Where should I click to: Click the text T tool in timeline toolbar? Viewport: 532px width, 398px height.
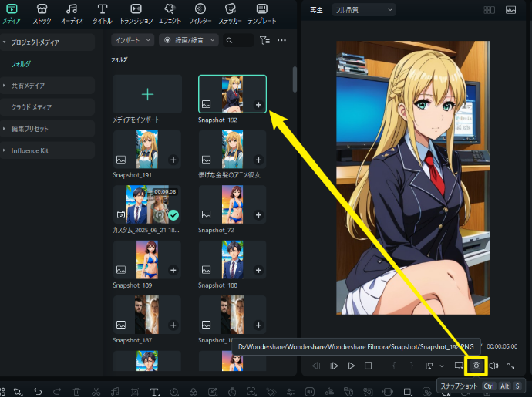pyautogui.click(x=154, y=392)
